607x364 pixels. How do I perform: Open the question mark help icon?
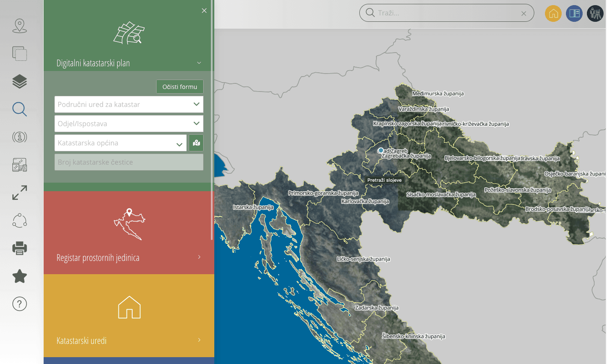click(20, 304)
